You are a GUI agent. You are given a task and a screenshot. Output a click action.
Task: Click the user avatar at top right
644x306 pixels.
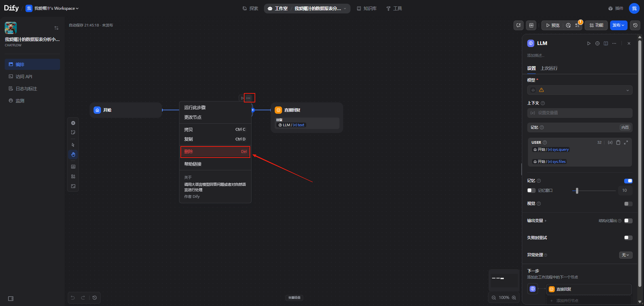click(x=634, y=8)
